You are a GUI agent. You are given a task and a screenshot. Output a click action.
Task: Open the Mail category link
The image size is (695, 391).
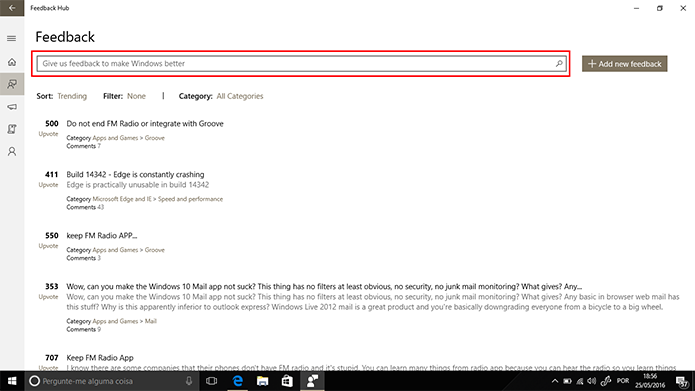pyautogui.click(x=151, y=321)
